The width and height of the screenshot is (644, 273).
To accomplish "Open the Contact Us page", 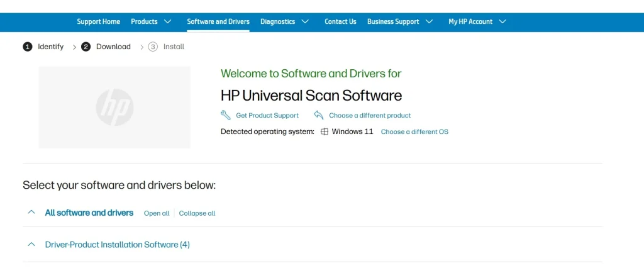I will coord(340,21).
